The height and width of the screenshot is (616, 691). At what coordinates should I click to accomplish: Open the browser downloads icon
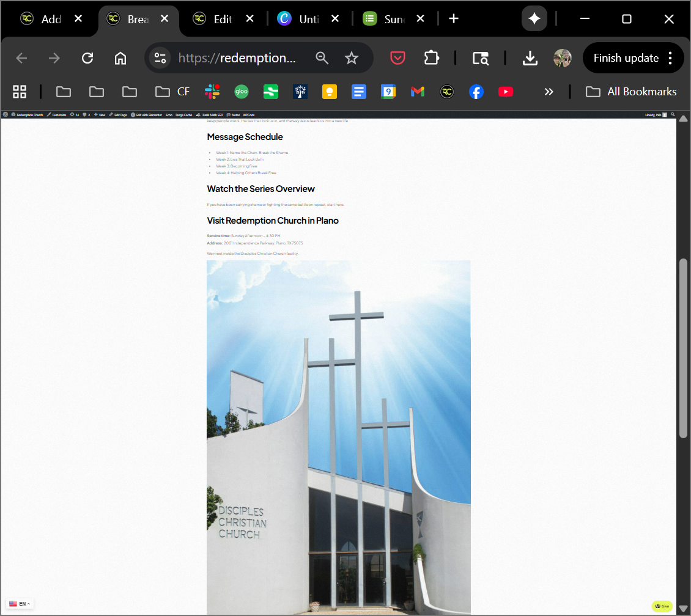(530, 58)
